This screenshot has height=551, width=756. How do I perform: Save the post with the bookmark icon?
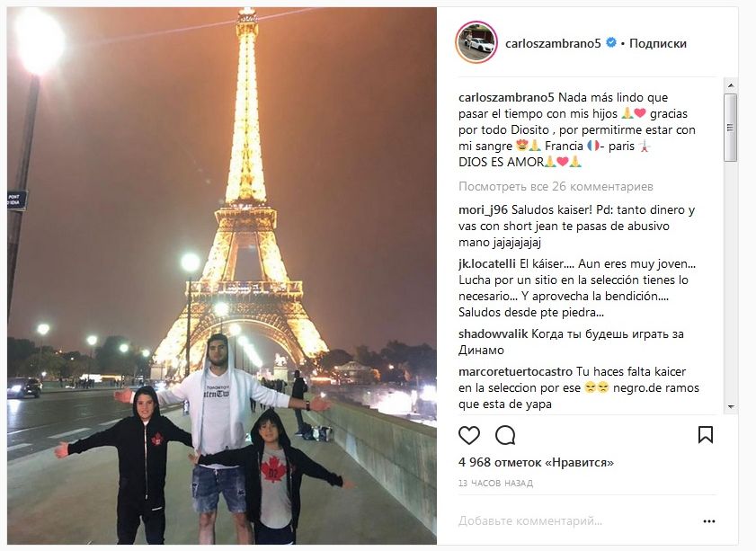pos(706,435)
